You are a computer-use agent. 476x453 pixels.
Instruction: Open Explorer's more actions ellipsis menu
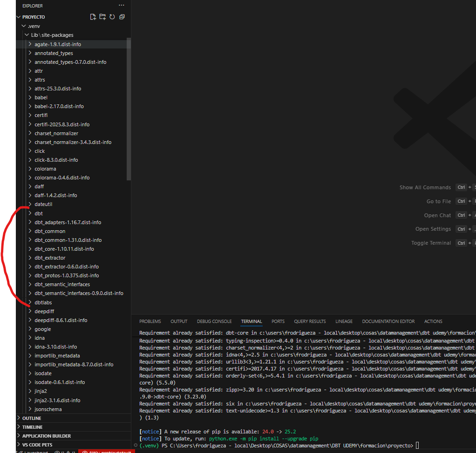[122, 6]
